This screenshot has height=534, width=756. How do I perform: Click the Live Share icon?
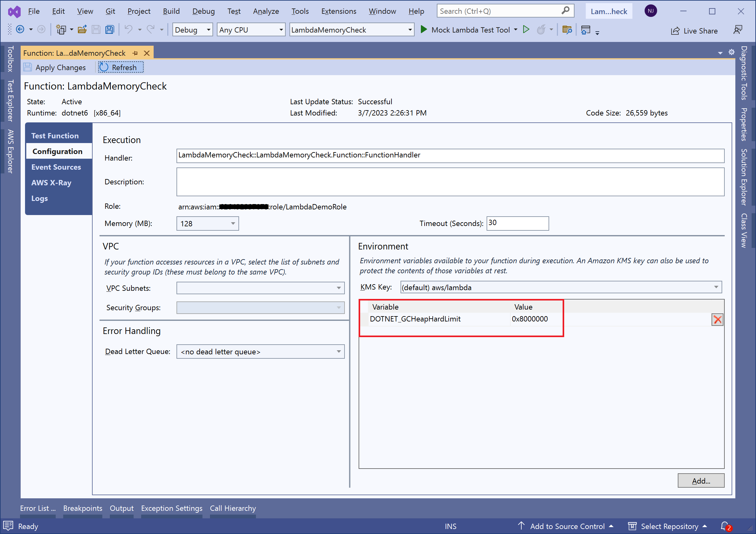tap(675, 31)
